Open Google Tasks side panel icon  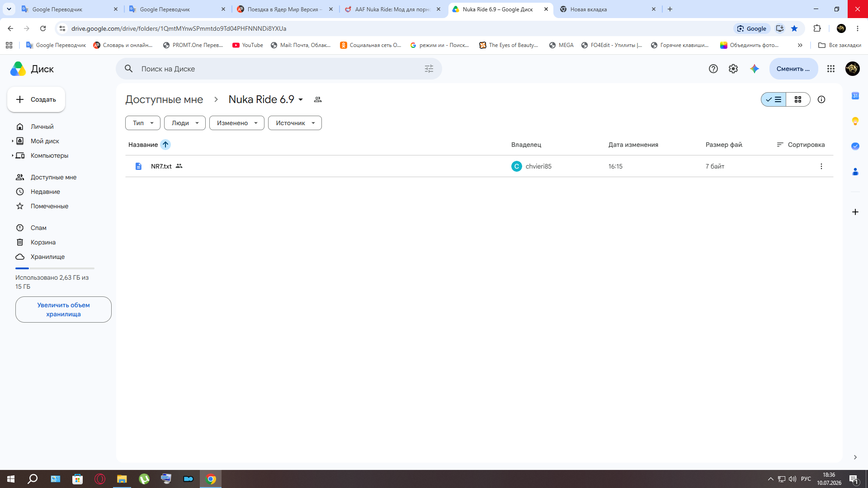(x=855, y=146)
